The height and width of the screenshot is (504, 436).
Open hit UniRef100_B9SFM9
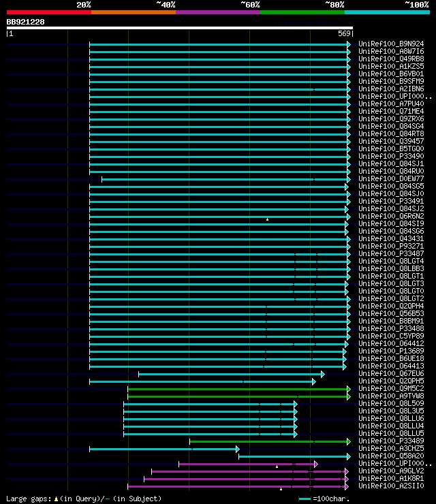tap(391, 81)
